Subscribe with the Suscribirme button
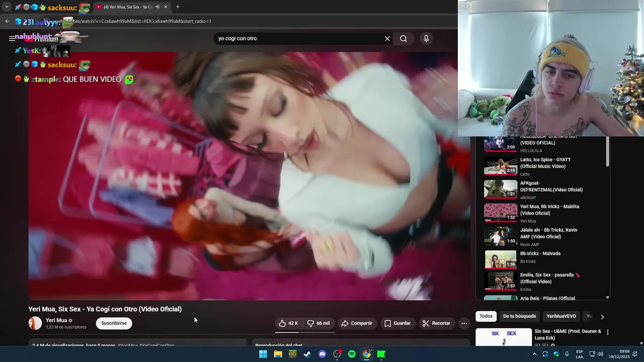644x362 pixels. 114,323
